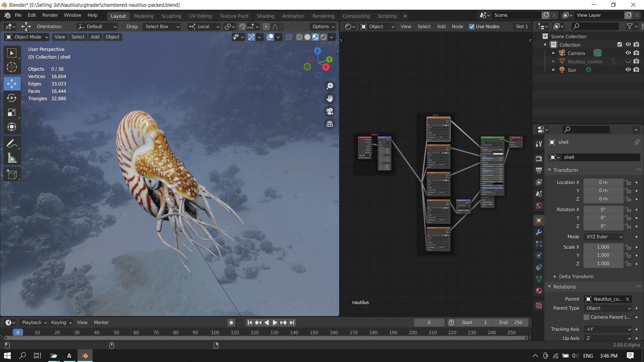Viewport: 644px width, 362px height.
Task: Switch to material preview shading mode
Action: (x=315, y=37)
